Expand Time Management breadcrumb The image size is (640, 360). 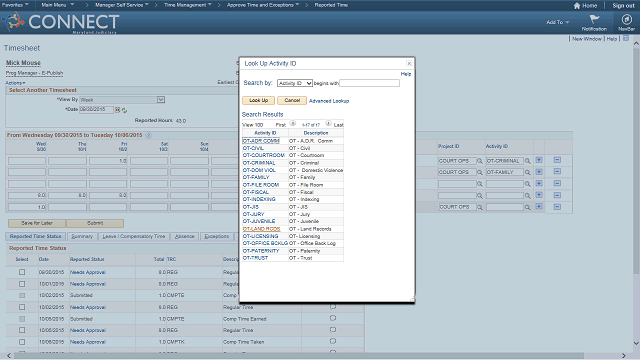click(188, 5)
